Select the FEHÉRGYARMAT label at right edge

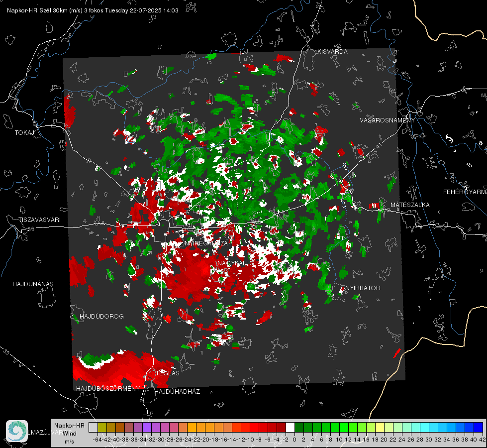tap(465, 192)
